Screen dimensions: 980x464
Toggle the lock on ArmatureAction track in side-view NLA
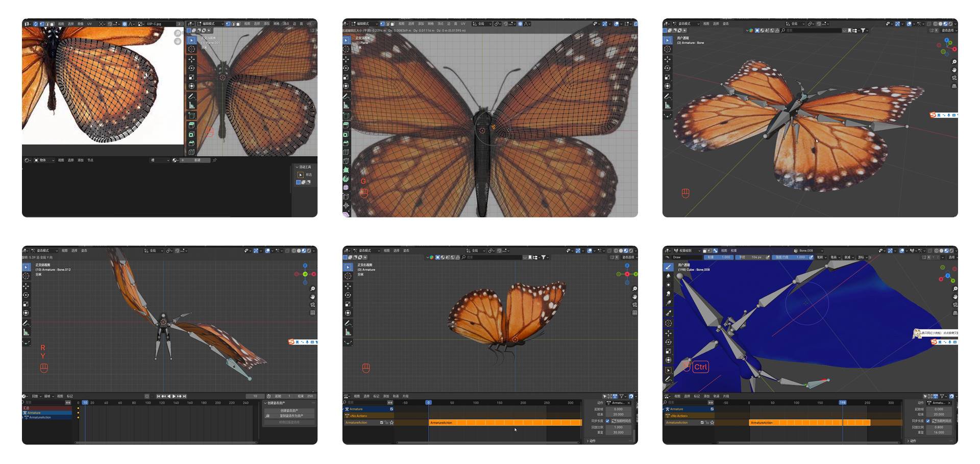386,423
